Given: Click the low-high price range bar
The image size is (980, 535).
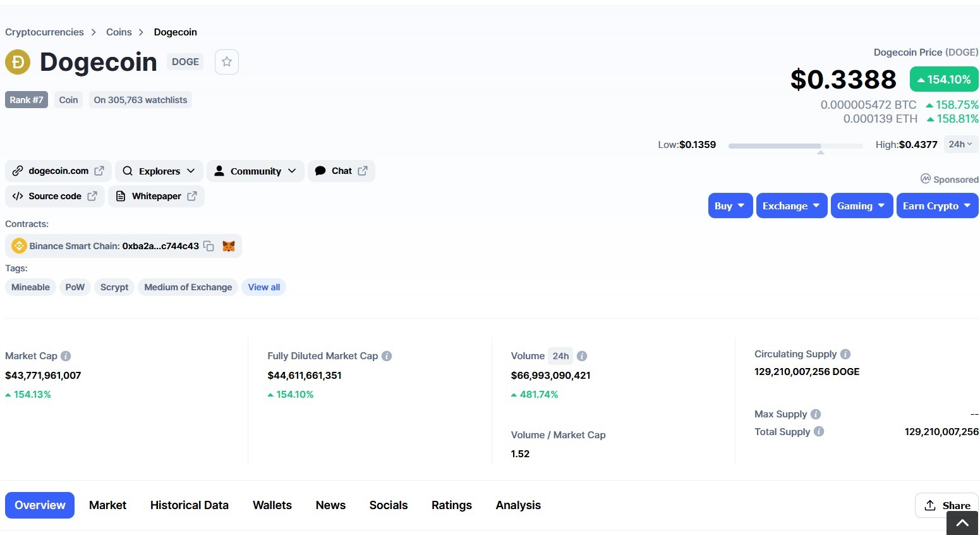Looking at the screenshot, I should click(x=795, y=145).
